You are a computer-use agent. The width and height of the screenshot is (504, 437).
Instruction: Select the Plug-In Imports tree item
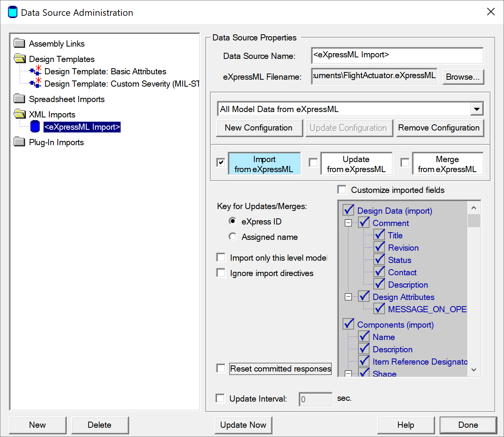point(56,142)
